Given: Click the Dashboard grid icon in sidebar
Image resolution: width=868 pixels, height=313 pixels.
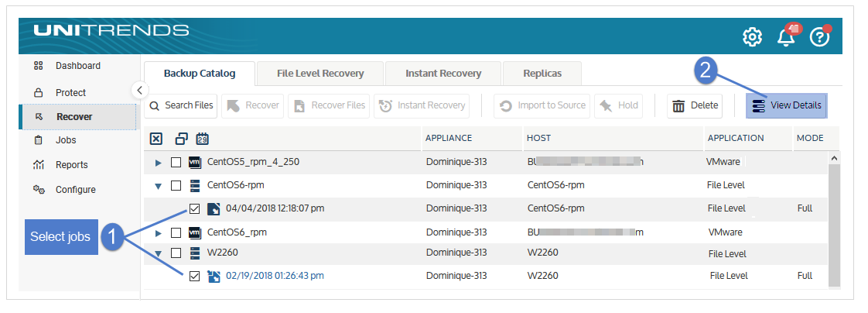Looking at the screenshot, I should [38, 66].
